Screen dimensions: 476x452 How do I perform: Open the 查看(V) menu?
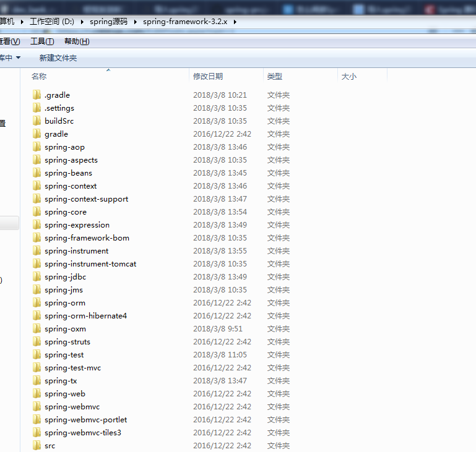click(x=10, y=41)
